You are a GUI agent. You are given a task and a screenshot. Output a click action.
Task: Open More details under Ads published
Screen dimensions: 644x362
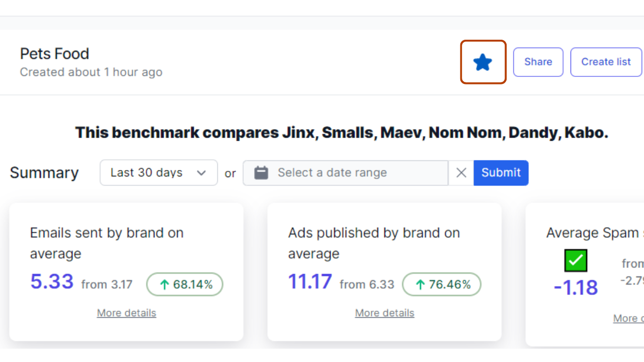click(x=384, y=313)
